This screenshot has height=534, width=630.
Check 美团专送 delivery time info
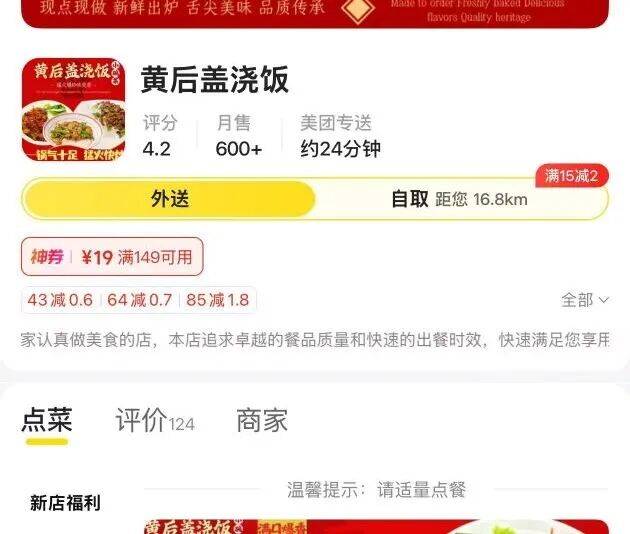(340, 136)
